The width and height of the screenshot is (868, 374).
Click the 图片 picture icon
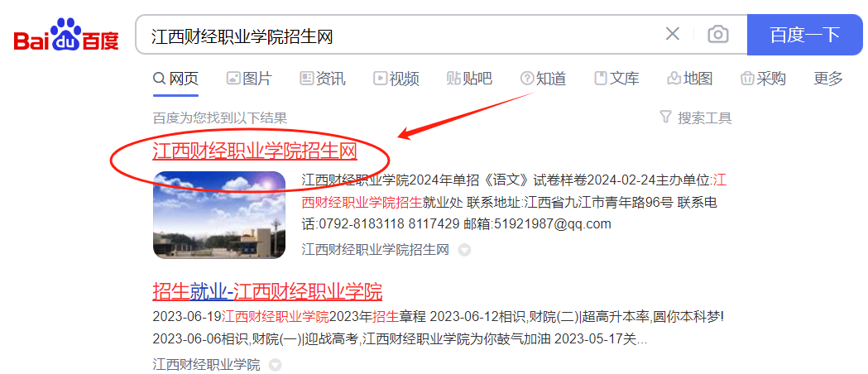tap(233, 79)
